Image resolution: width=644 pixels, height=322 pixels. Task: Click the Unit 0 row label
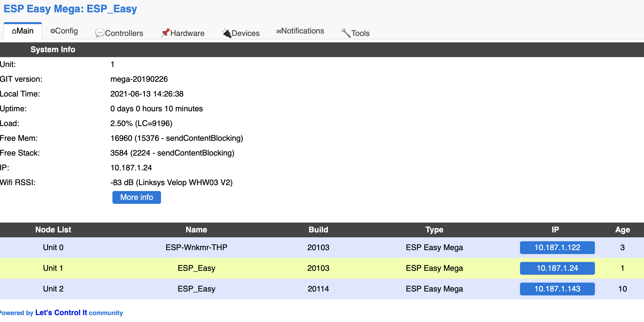pyautogui.click(x=53, y=247)
